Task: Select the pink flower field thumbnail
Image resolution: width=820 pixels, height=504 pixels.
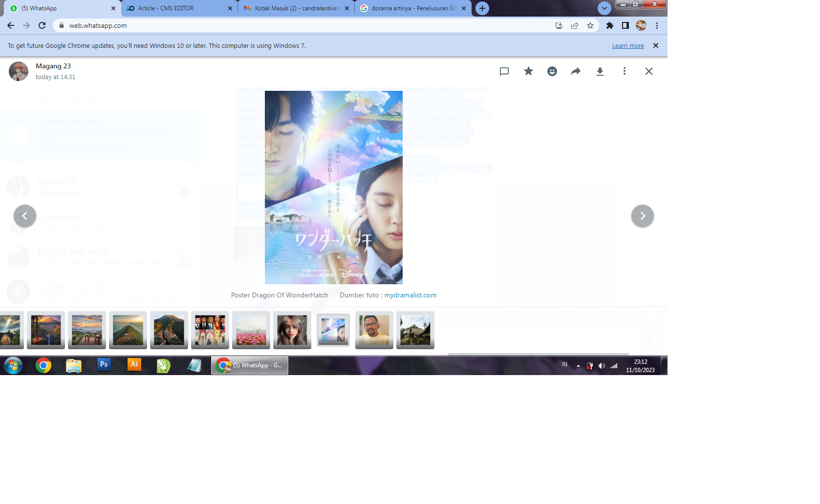Action: click(x=251, y=330)
